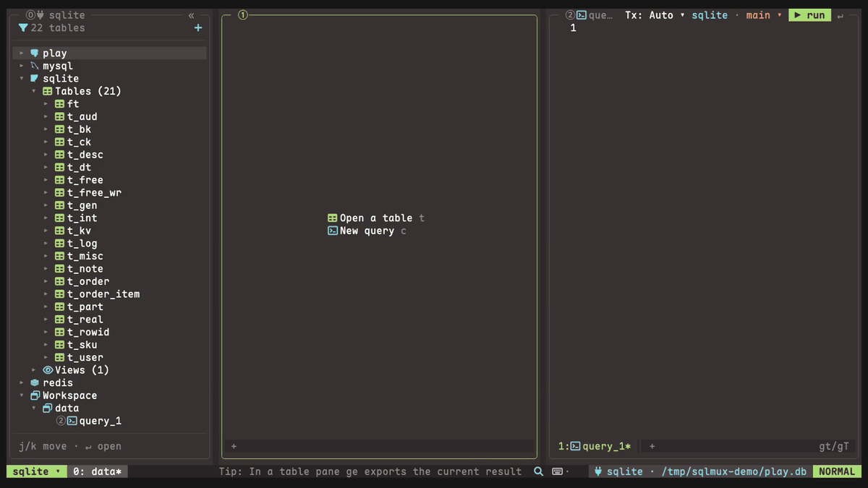868x488 pixels.
Task: Collapse the sidebar using the double chevron
Action: pyautogui.click(x=191, y=15)
